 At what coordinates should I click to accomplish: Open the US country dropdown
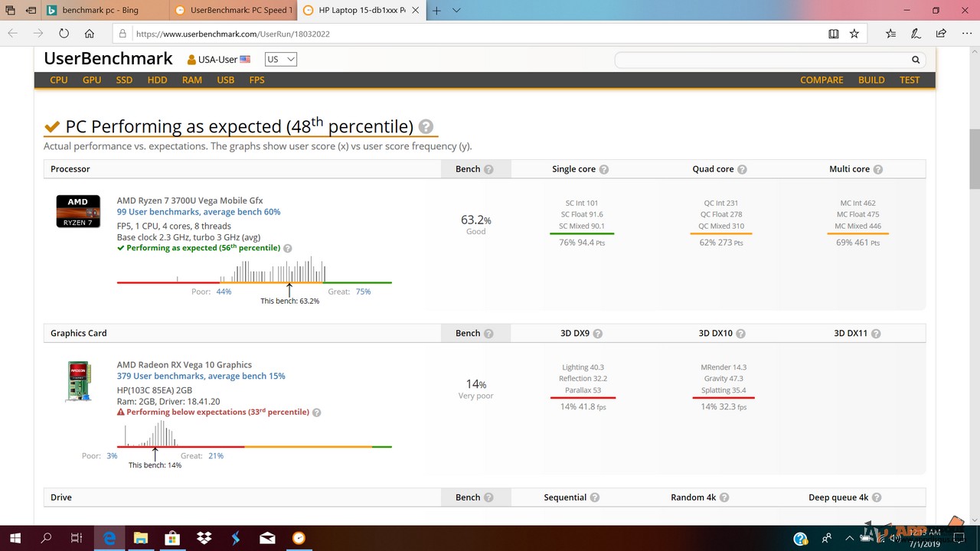280,60
